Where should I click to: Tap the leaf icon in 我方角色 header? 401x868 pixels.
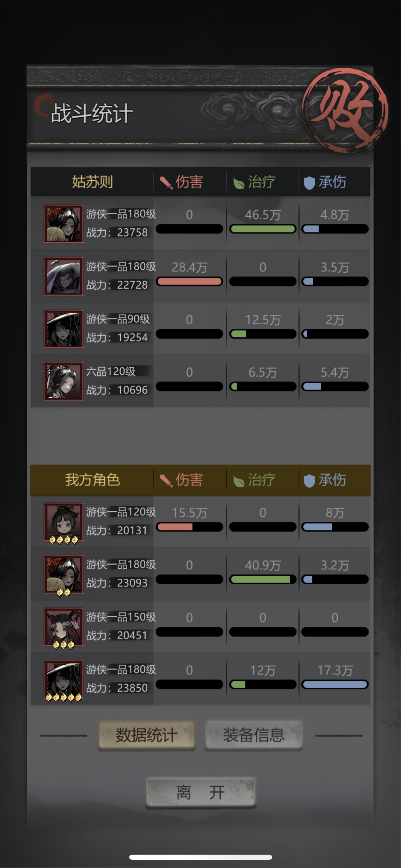pyautogui.click(x=239, y=481)
